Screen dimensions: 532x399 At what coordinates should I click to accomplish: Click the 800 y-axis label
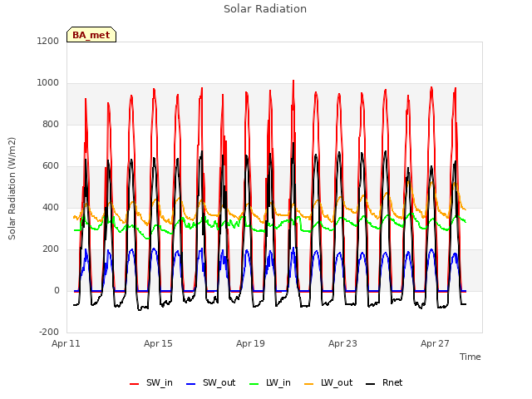51,125
